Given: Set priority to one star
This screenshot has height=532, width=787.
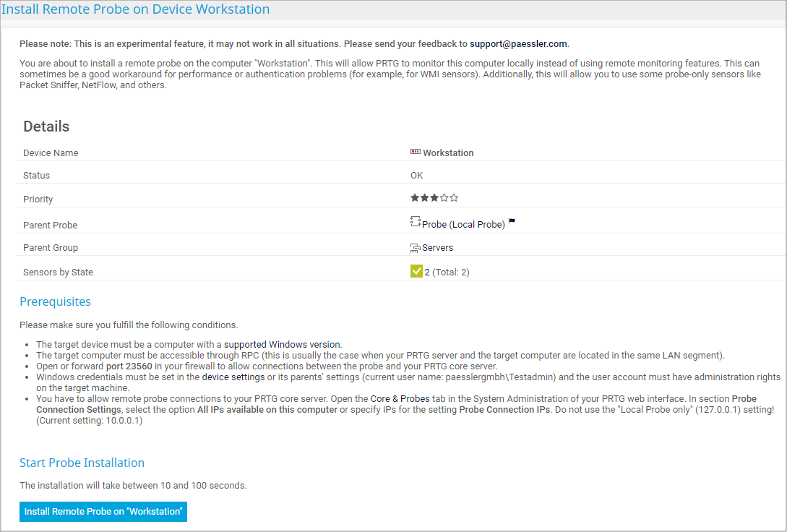Looking at the screenshot, I should 415,198.
